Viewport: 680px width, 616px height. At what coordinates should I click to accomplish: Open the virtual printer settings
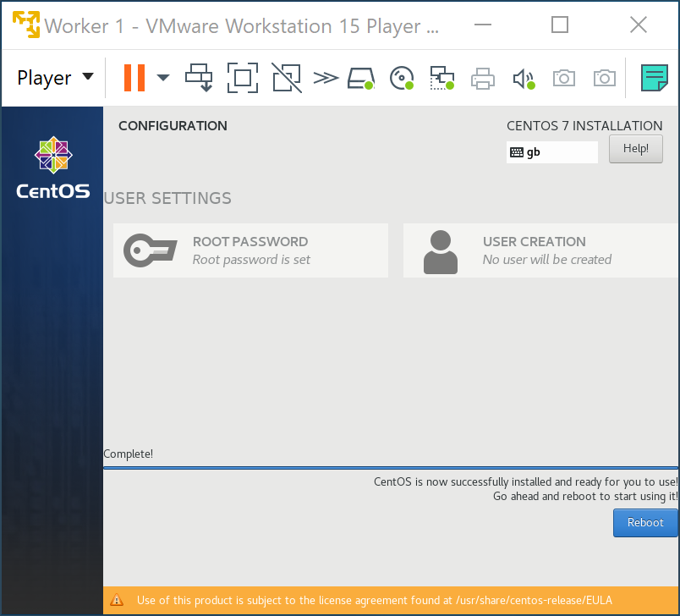click(x=482, y=77)
